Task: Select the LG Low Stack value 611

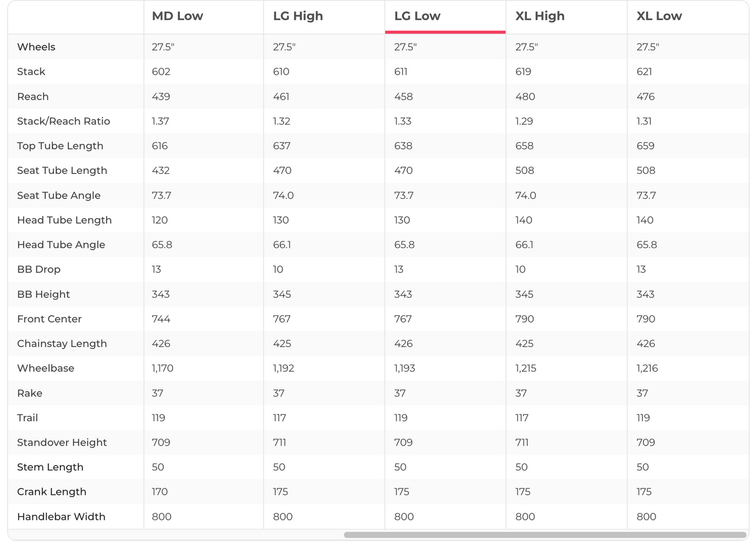Action: 401,72
